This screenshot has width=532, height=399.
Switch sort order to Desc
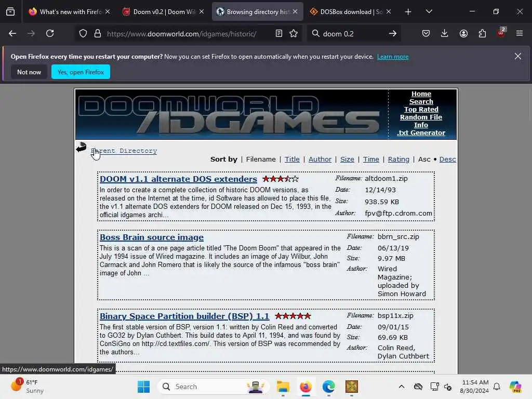pyautogui.click(x=447, y=159)
